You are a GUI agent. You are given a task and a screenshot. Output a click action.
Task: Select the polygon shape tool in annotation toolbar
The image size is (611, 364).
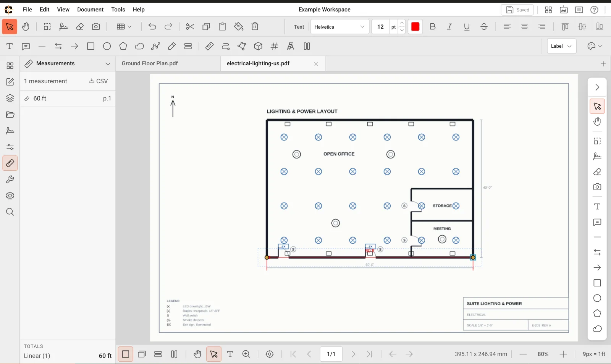(x=123, y=46)
